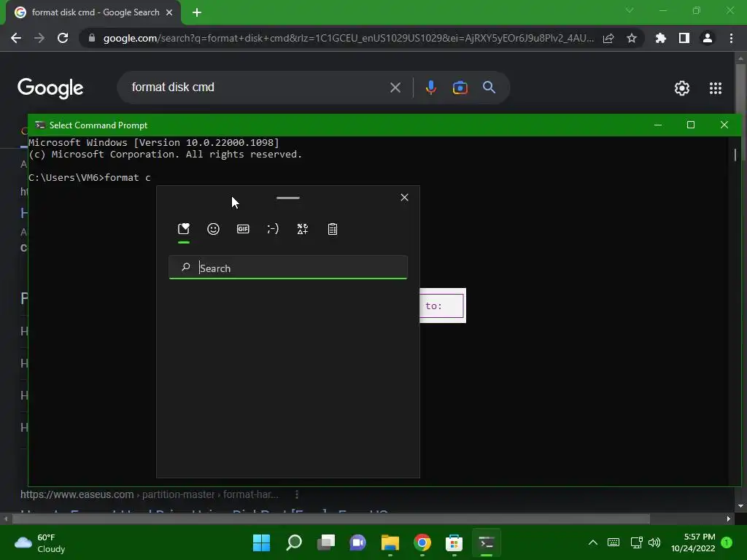Image resolution: width=747 pixels, height=560 pixels.
Task: Open Microsoft Store from the taskbar
Action: point(454,542)
